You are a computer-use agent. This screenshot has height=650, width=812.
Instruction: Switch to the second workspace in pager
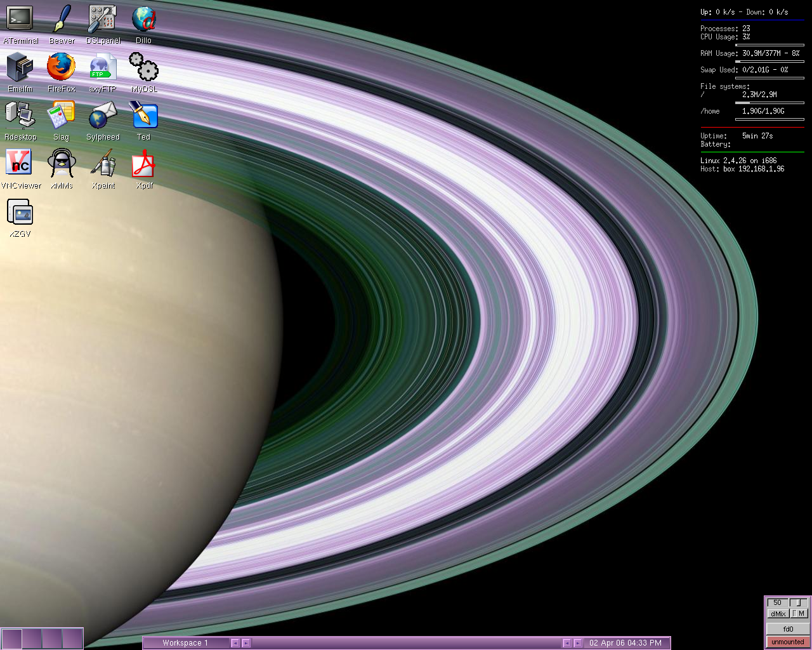[x=32, y=639]
